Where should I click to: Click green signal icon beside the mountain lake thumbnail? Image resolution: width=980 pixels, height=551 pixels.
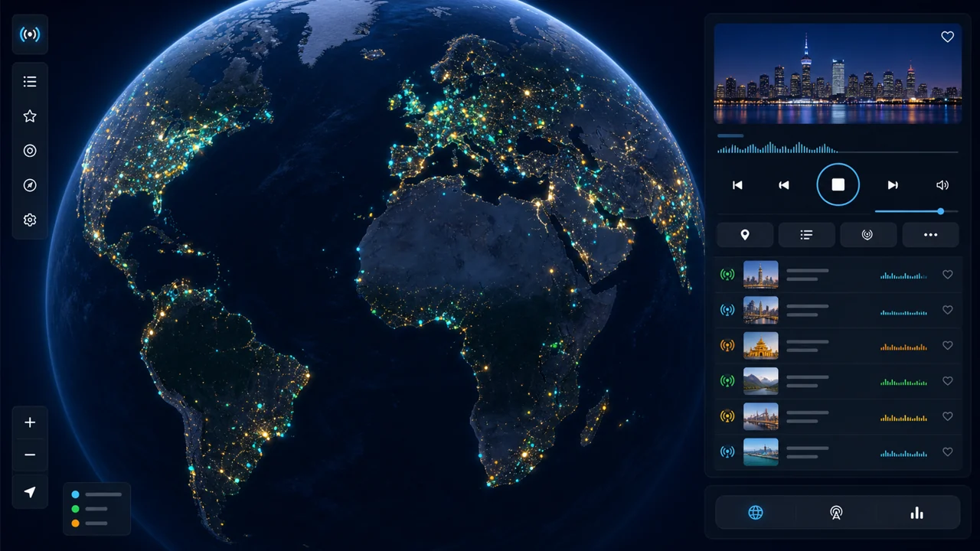727,380
